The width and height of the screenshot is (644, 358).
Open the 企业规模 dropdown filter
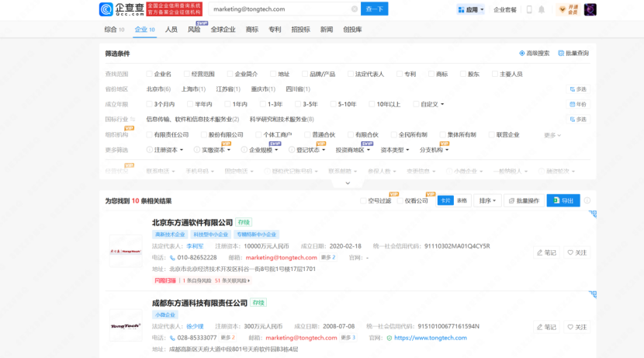(264, 150)
